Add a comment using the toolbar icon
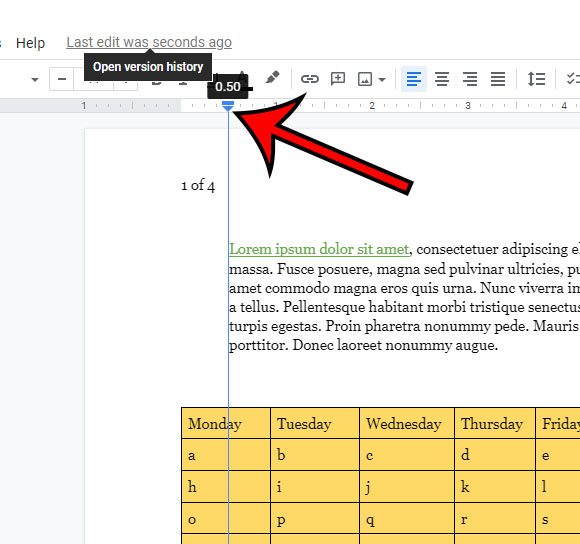This screenshot has width=580, height=544. 338,79
